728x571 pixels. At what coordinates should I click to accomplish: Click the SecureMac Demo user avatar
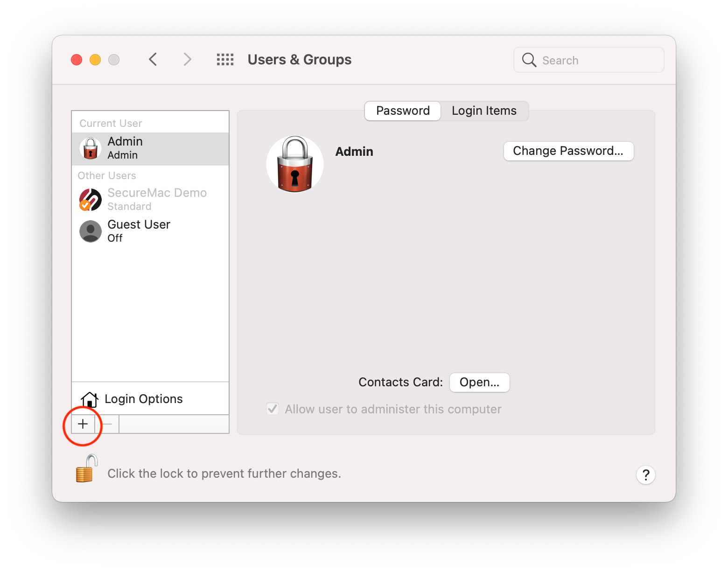(90, 199)
